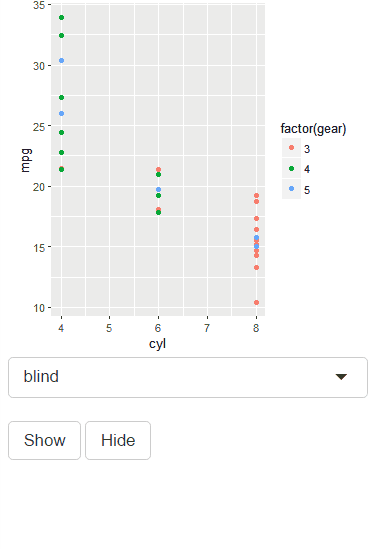Click the blue point at 30 mpg
Screen dimensions: 381x549
tap(62, 61)
